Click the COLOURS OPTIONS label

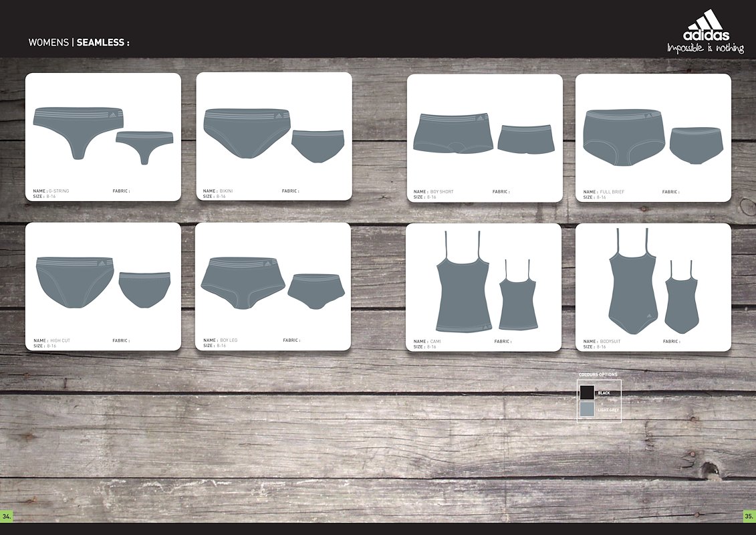pyautogui.click(x=598, y=374)
